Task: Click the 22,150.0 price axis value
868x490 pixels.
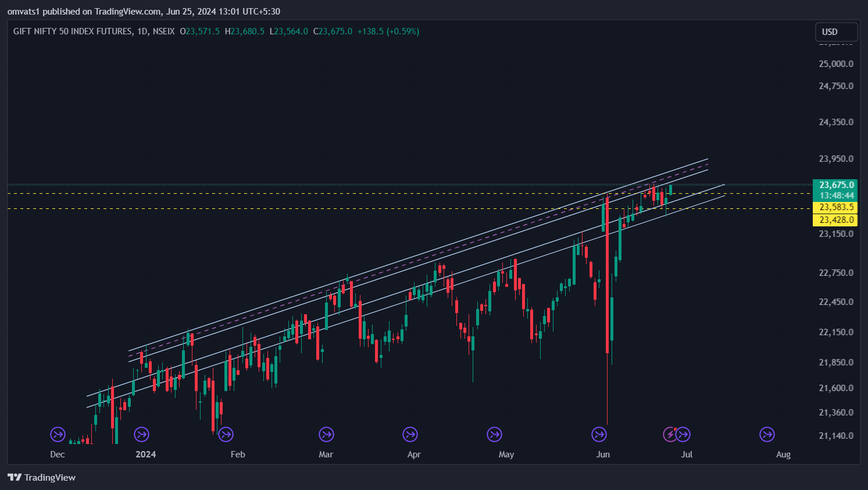Action: [x=836, y=332]
